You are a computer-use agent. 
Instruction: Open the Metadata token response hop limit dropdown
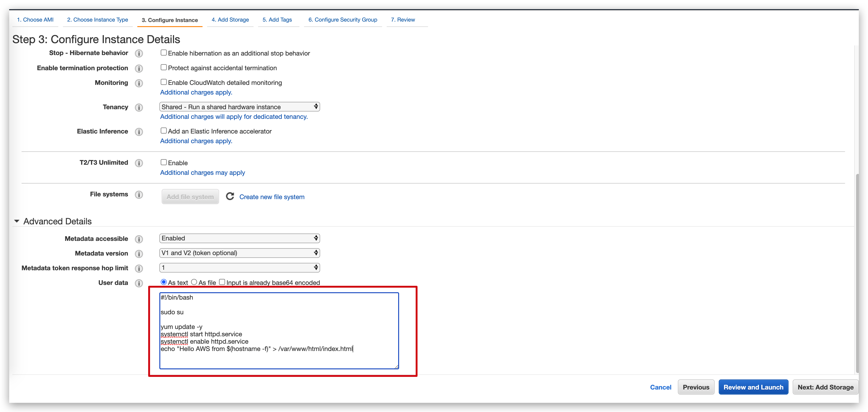(240, 268)
